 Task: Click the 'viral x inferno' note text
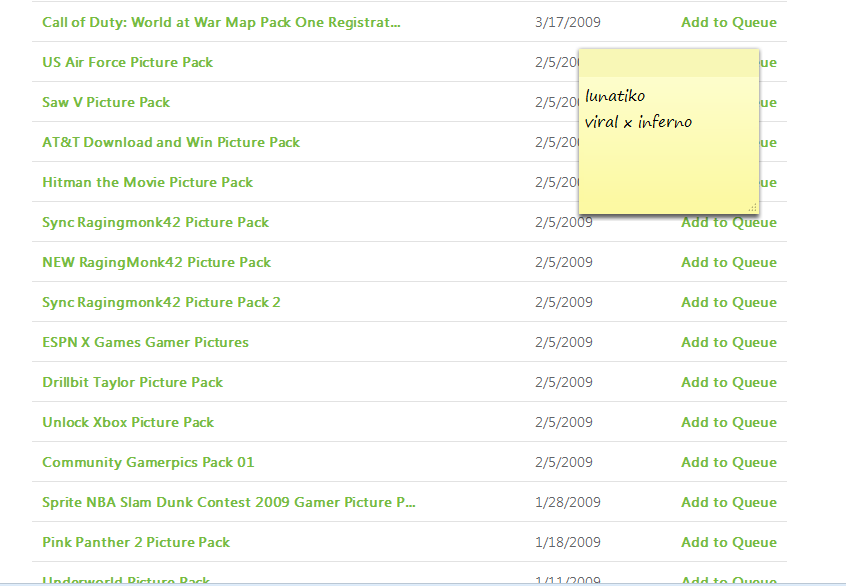click(638, 122)
